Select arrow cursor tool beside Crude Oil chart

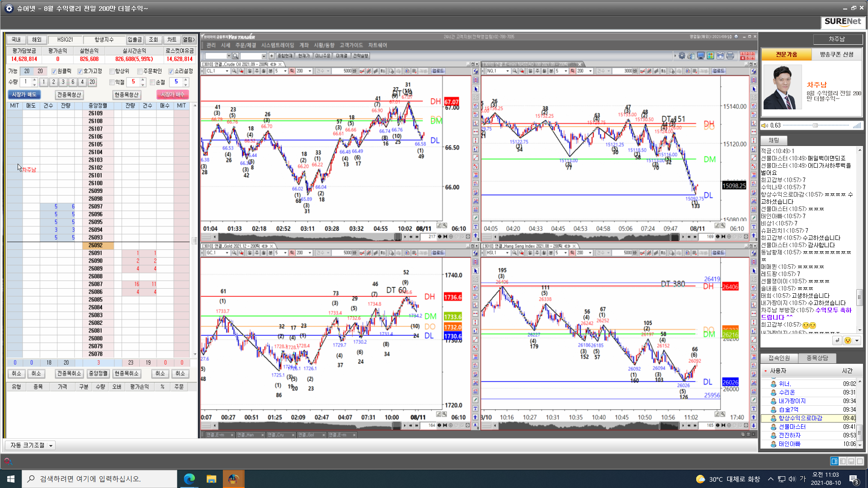point(476,89)
